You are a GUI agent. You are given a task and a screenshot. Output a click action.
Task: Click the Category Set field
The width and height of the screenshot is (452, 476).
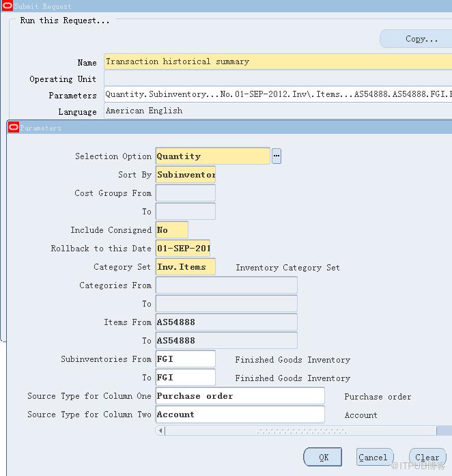pos(185,267)
